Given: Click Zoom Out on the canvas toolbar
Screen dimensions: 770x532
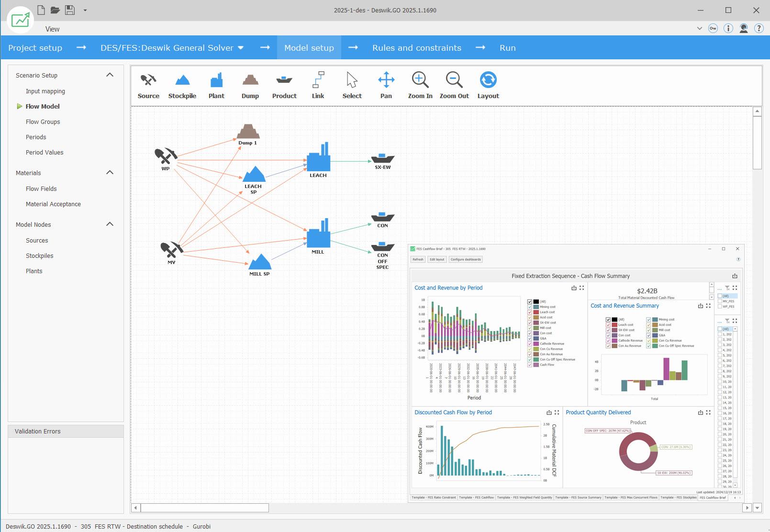Looking at the screenshot, I should tap(454, 86).
